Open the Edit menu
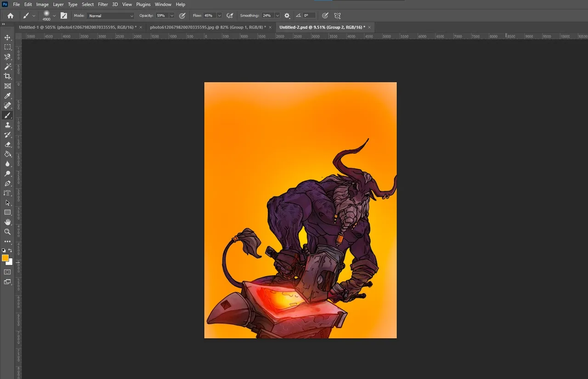Image resolution: width=588 pixels, height=379 pixels. point(28,4)
